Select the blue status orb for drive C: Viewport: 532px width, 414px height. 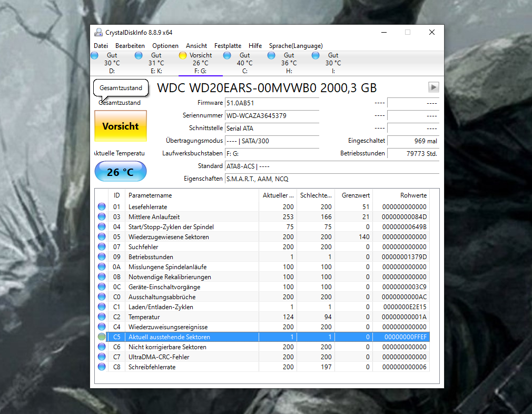click(x=227, y=55)
